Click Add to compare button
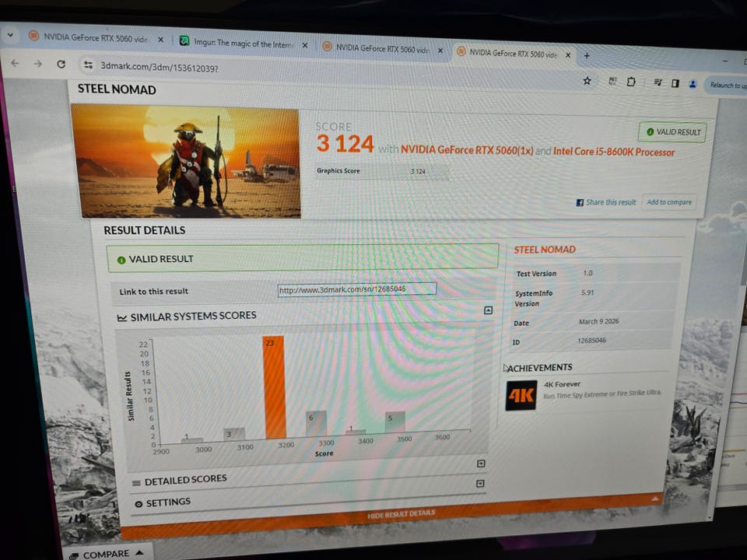Image resolution: width=747 pixels, height=560 pixels. (x=669, y=202)
